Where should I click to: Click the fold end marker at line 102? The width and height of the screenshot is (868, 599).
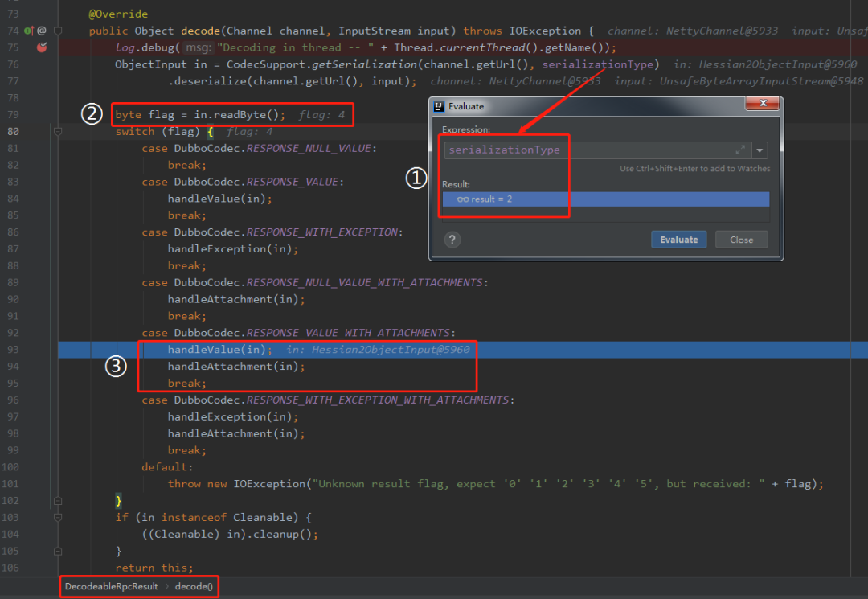(58, 501)
